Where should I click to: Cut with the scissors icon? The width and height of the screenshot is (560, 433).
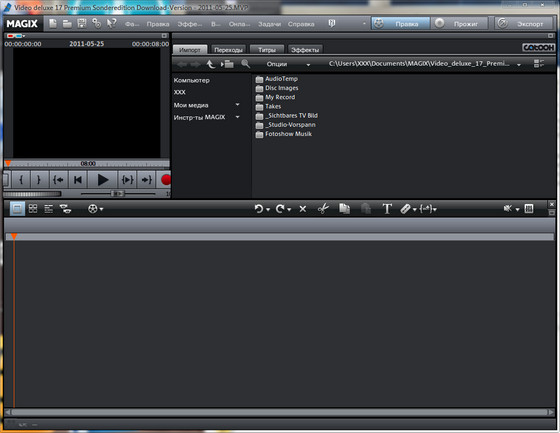click(323, 208)
